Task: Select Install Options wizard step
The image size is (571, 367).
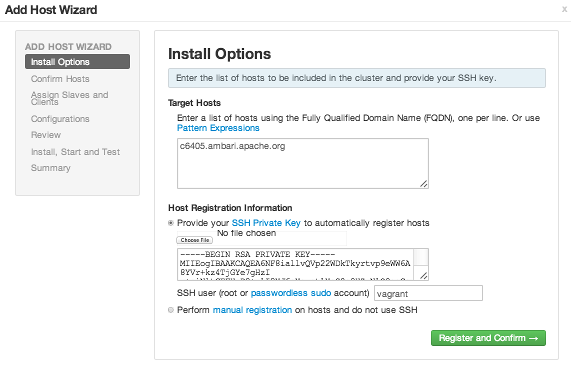Action: pyautogui.click(x=77, y=62)
